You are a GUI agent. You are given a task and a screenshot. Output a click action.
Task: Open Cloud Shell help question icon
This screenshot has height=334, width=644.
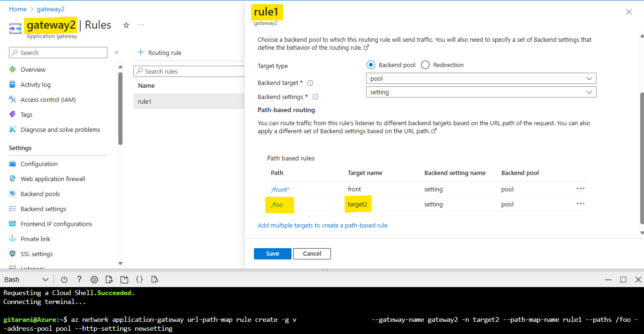click(x=79, y=280)
